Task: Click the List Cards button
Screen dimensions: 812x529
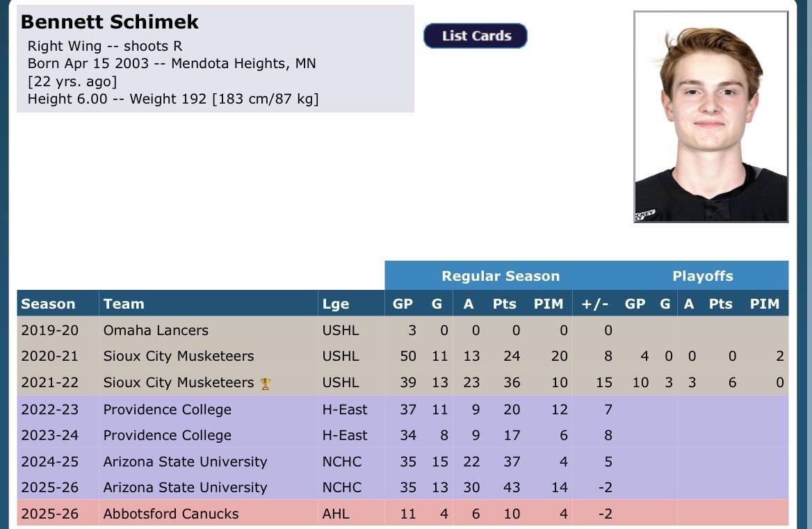Action: [476, 36]
